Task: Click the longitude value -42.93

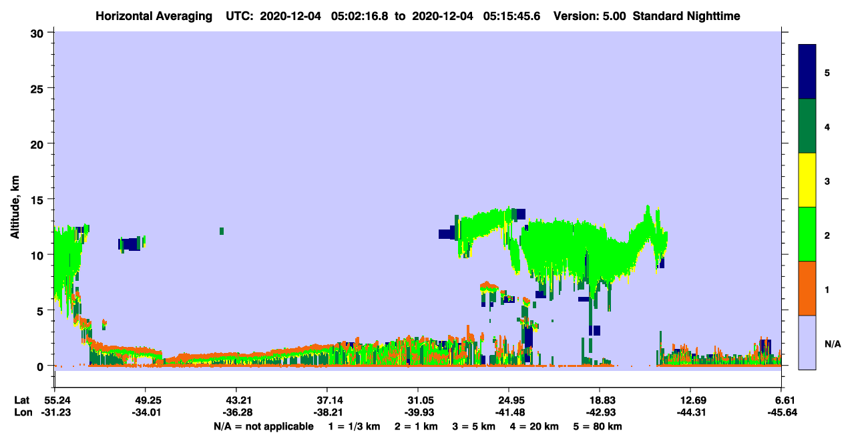Action: [601, 412]
